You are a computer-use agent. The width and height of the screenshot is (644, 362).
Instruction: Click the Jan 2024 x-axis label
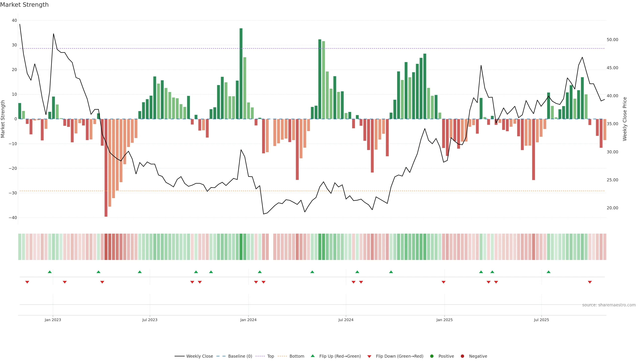248,320
